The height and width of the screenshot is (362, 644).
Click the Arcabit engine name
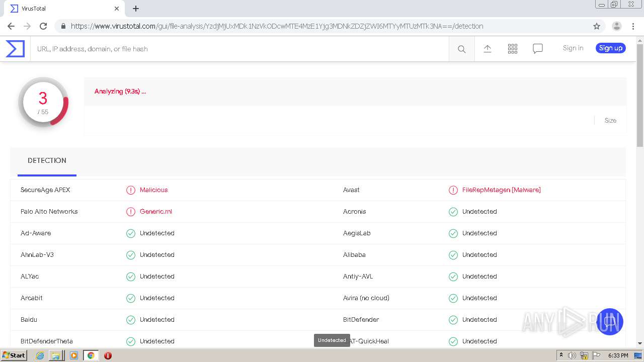point(32,298)
